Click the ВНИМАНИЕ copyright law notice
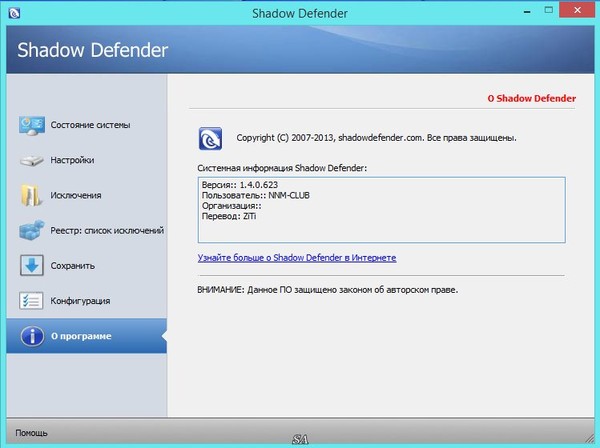This screenshot has height=448, width=600. (328, 290)
